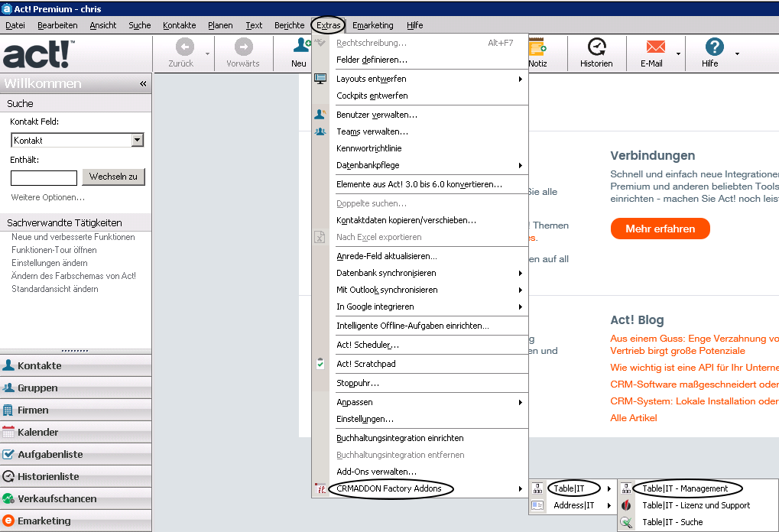Expand the Anpassen submenu
Viewport: 779px width, 532px height.
pos(520,402)
